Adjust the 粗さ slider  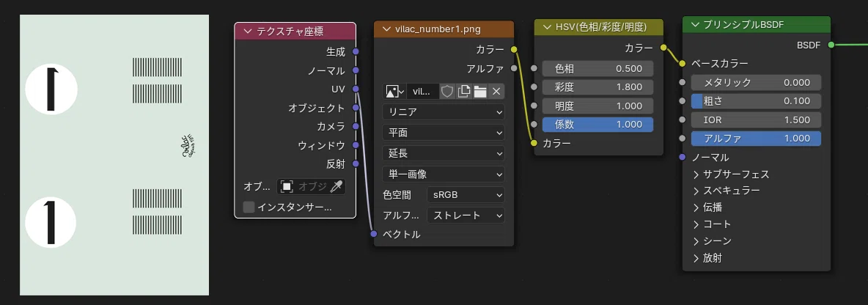pyautogui.click(x=756, y=100)
